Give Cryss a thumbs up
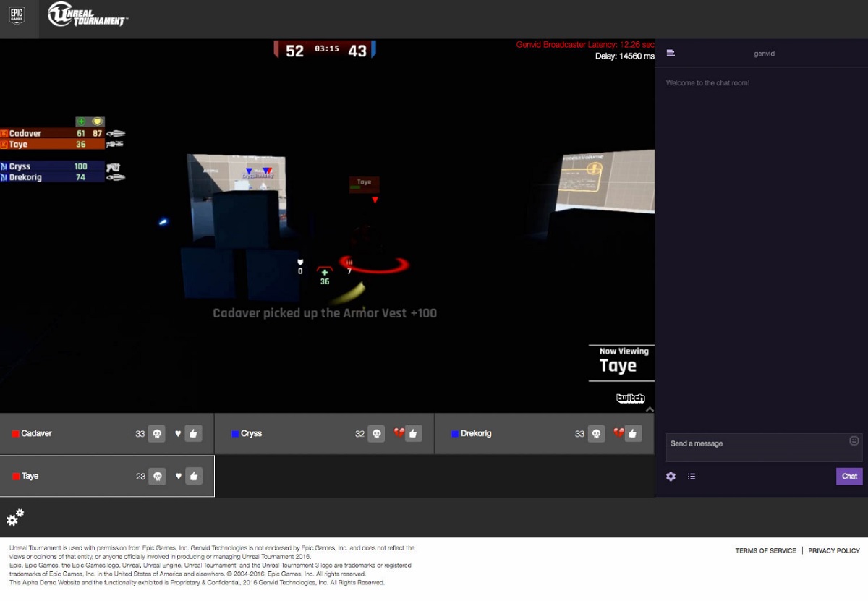The height and width of the screenshot is (601, 868). tap(414, 434)
